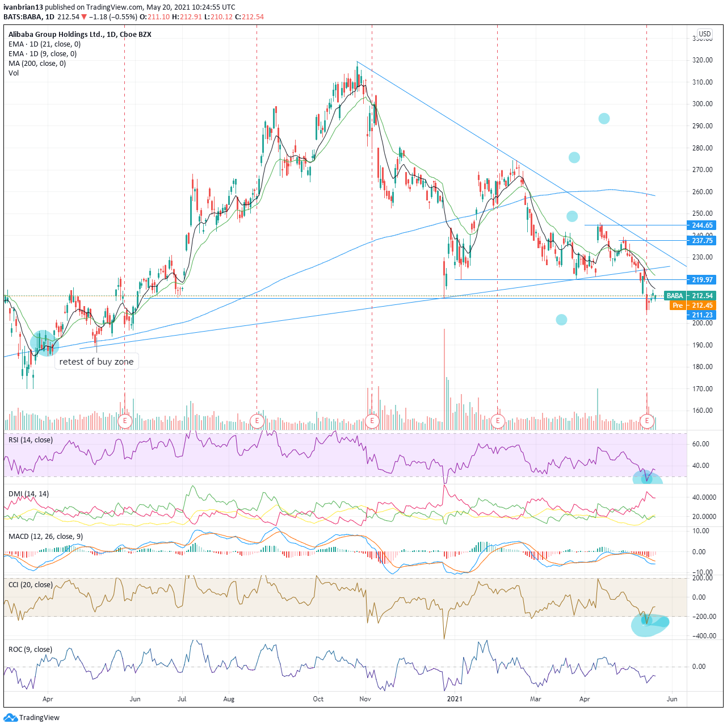Click the EMA 21 indicator legend
Image resolution: width=727 pixels, height=728 pixels.
(44, 44)
